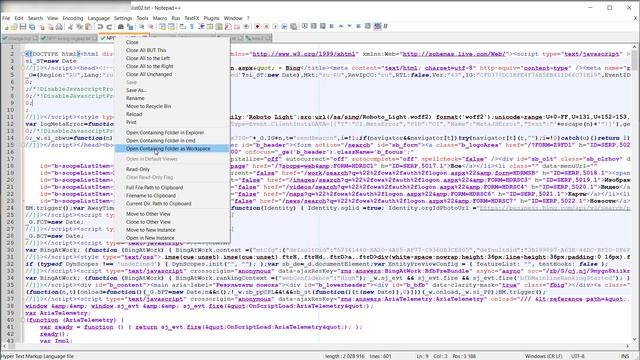Open the Encoding menu
This screenshot has width=640, height=360.
(73, 18)
